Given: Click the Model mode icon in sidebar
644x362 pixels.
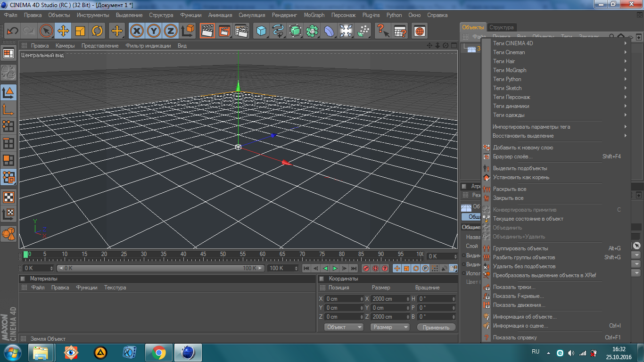Looking at the screenshot, I should [x=8, y=92].
